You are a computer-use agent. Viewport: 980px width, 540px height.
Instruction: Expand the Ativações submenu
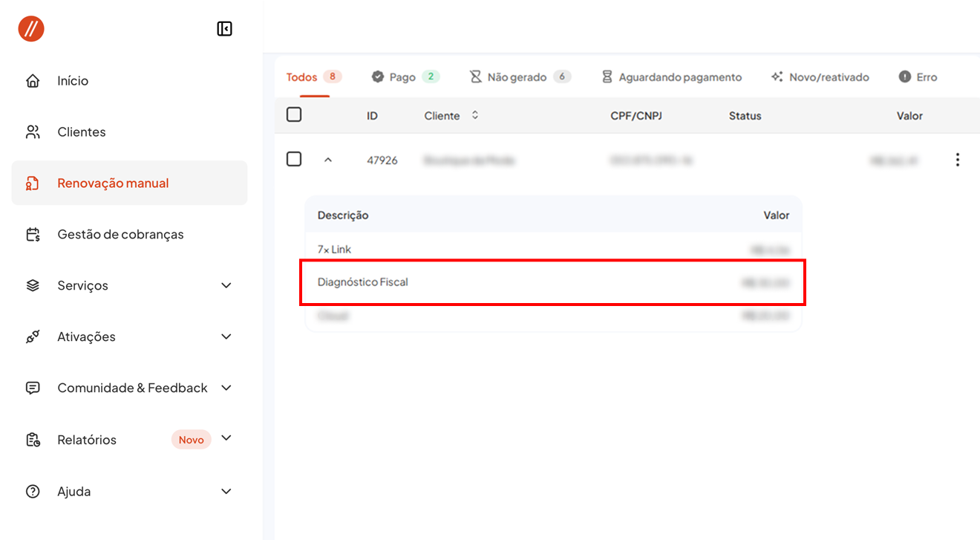coord(226,337)
